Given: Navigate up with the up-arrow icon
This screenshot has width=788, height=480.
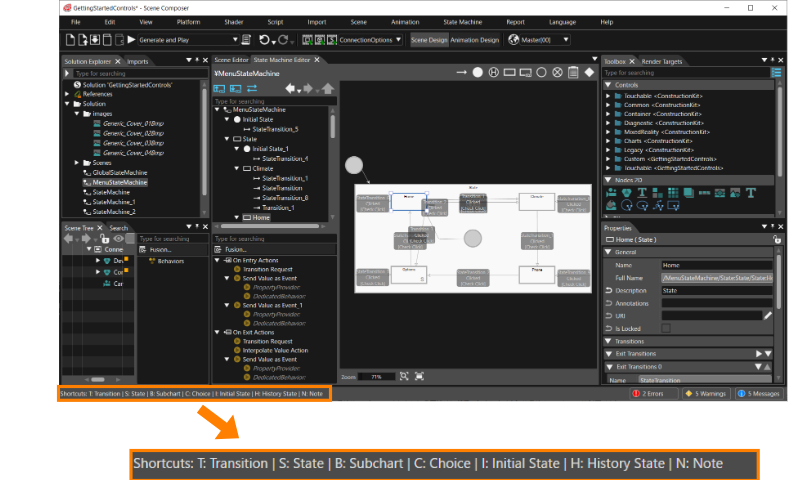Looking at the screenshot, I should (x=328, y=89).
